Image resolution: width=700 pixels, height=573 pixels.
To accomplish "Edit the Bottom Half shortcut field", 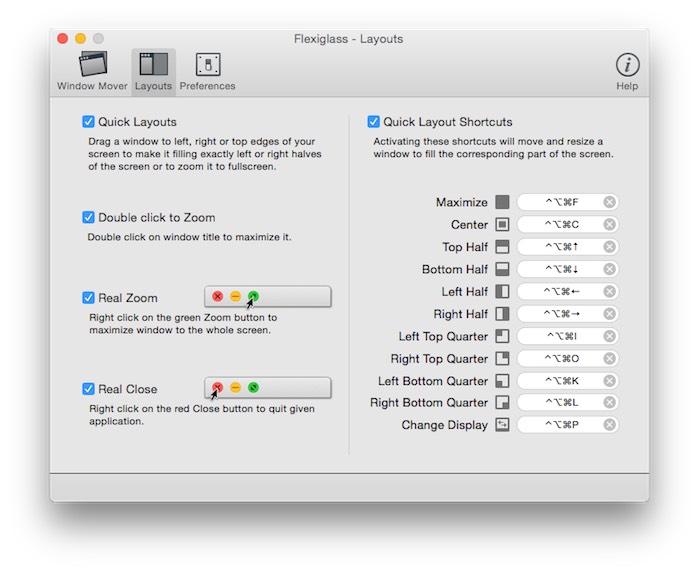I will pos(567,269).
